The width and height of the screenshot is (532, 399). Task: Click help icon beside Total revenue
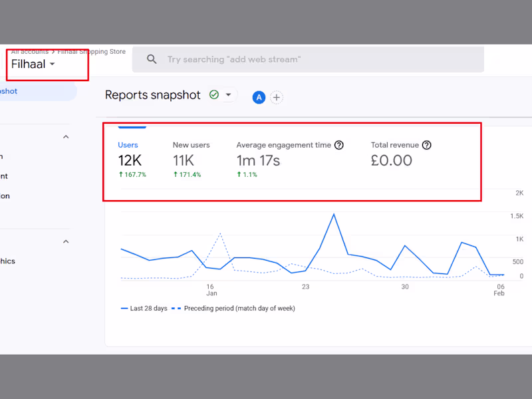427,145
